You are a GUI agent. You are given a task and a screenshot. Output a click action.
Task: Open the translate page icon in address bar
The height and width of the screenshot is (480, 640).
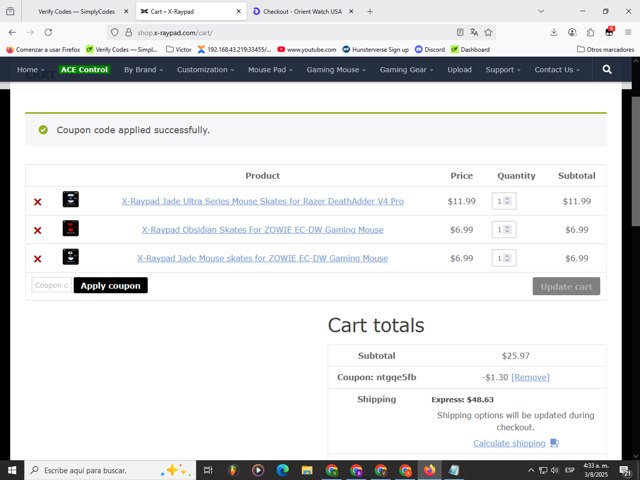coord(474,32)
